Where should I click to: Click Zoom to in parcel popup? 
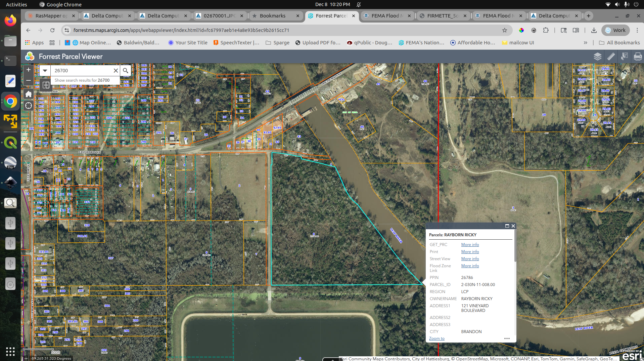click(436, 338)
